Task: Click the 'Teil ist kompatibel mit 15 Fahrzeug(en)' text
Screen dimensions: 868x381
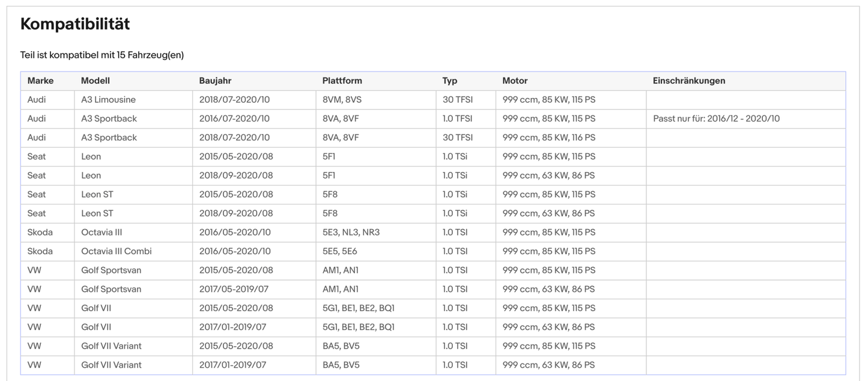Action: coord(102,55)
